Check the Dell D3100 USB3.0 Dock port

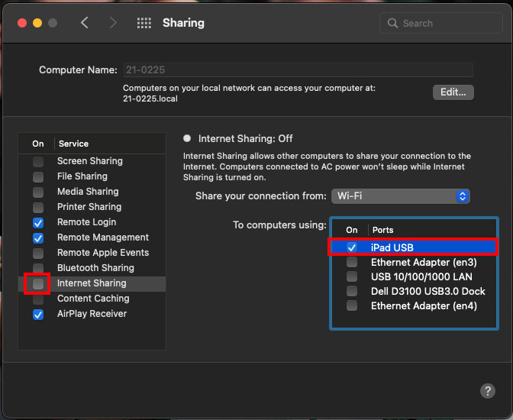pyautogui.click(x=352, y=291)
